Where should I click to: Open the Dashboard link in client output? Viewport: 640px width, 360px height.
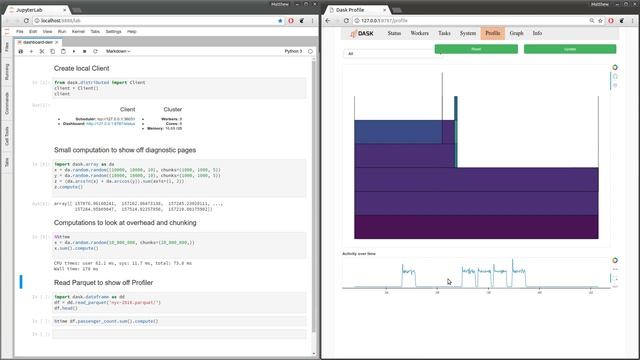point(110,123)
